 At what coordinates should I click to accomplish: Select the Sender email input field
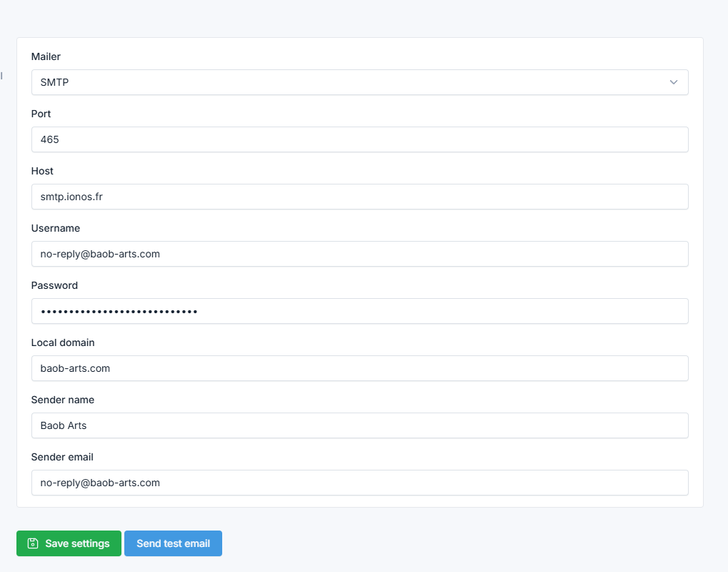tap(359, 483)
